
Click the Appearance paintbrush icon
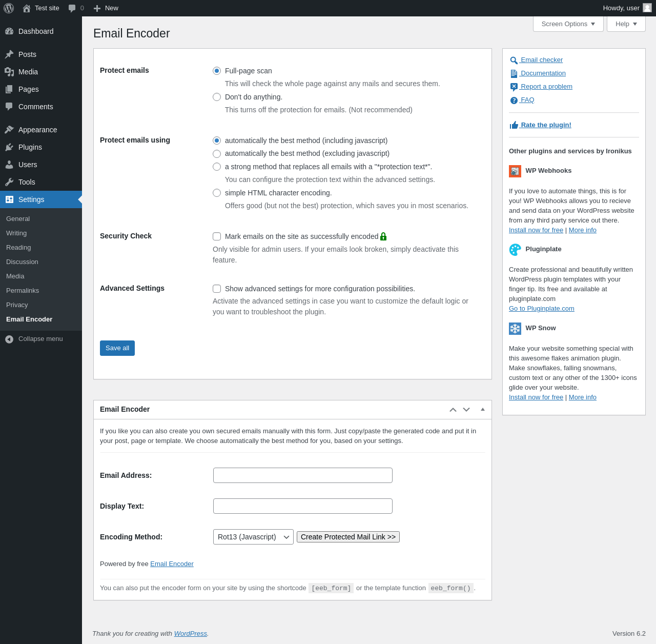pyautogui.click(x=9, y=130)
